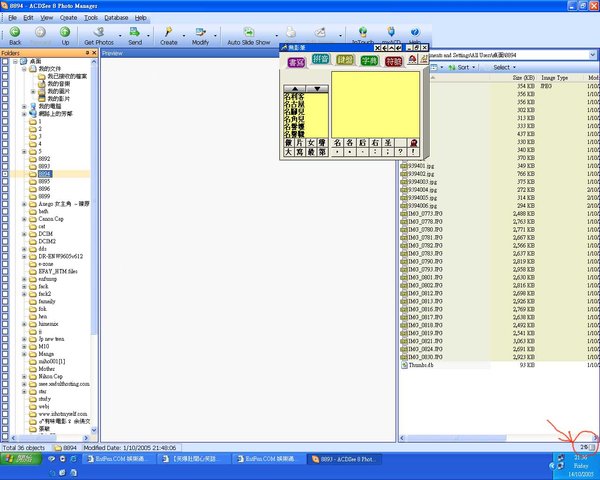Click the folder path address field

(508, 55)
